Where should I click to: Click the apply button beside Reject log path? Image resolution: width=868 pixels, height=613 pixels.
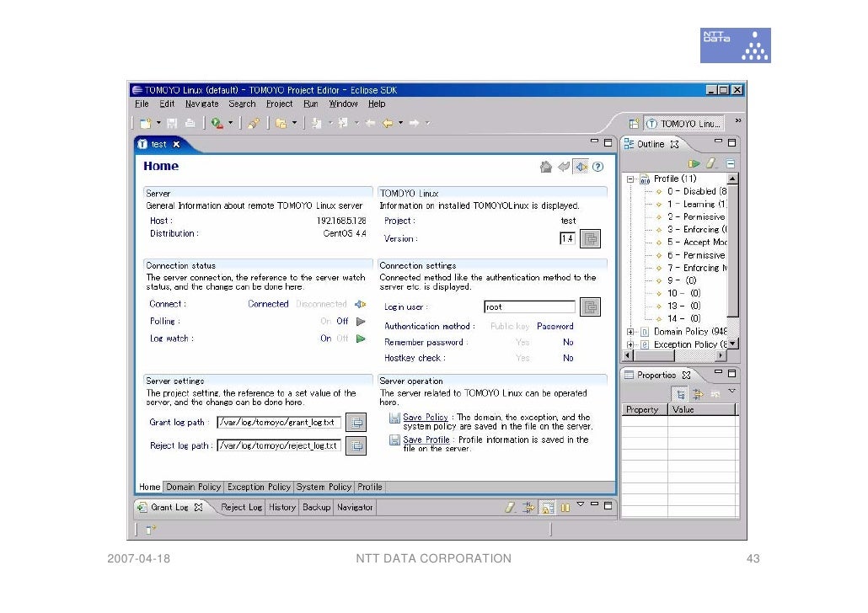(356, 446)
